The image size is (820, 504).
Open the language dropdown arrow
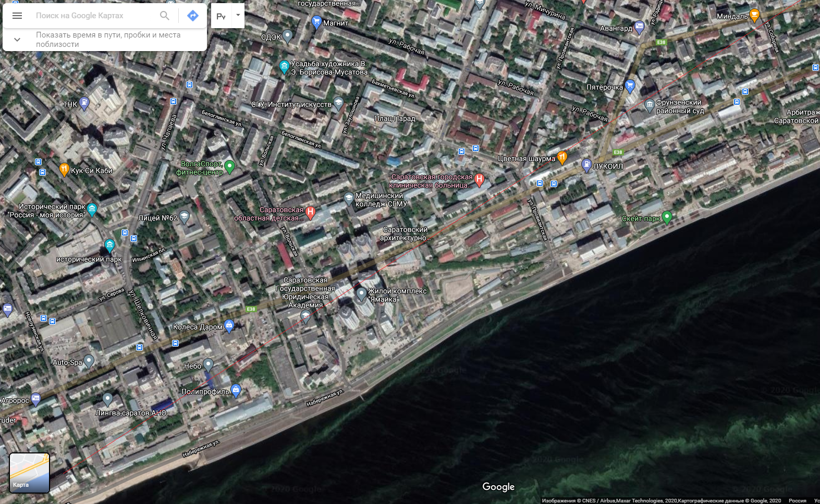tap(238, 15)
